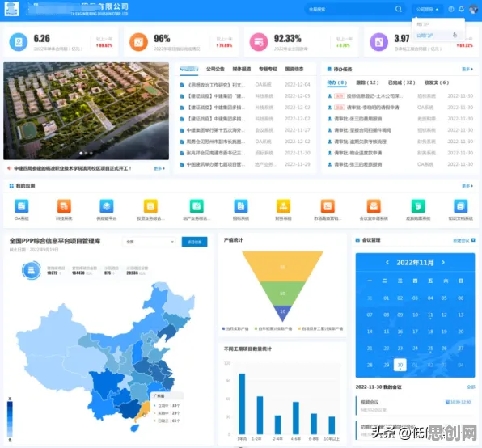Open the 请审批-逾期欠款考核流程 task
Image resolution: width=482 pixels, height=448 pixels.
click(360, 142)
